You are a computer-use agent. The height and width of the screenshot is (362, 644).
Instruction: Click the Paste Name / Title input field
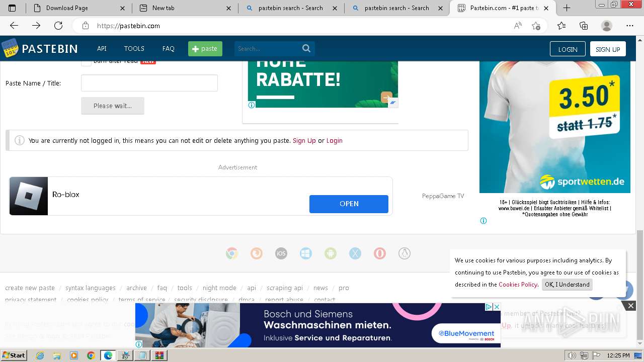coord(149,83)
